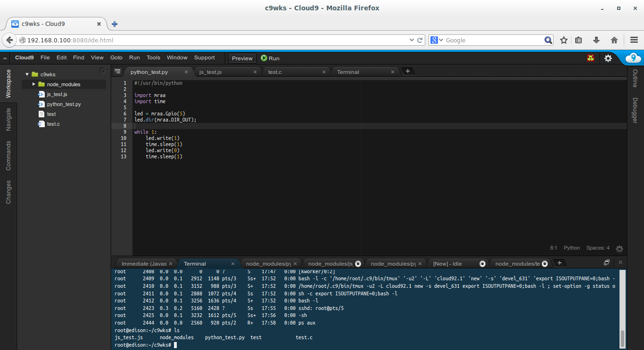This screenshot has width=644, height=350.
Task: Open the editor pane tab list icon
Action: coord(117,72)
